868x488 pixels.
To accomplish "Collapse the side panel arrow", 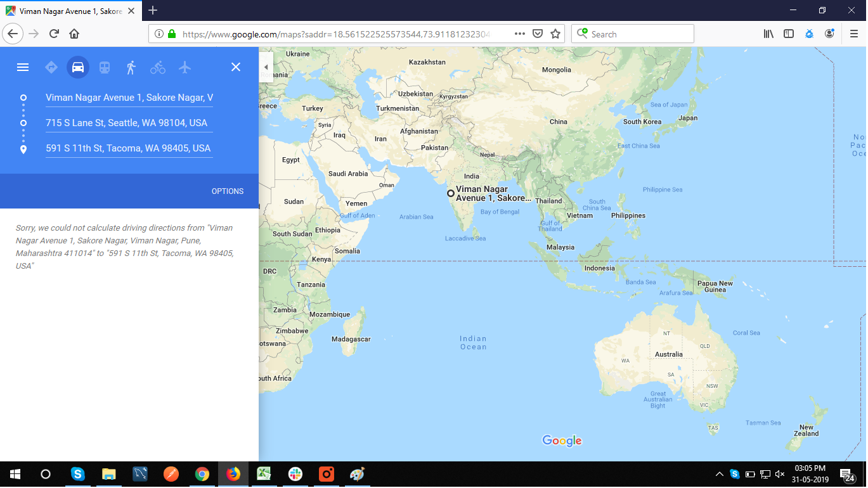I will coord(266,67).
